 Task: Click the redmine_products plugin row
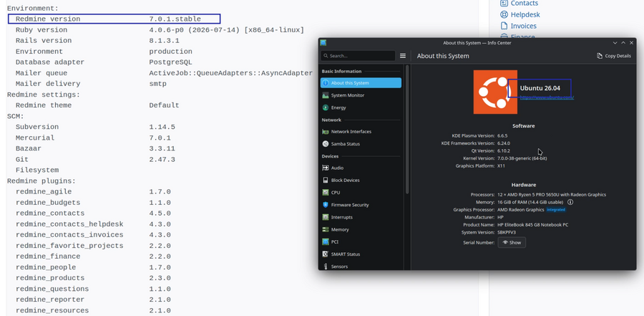coord(93,278)
